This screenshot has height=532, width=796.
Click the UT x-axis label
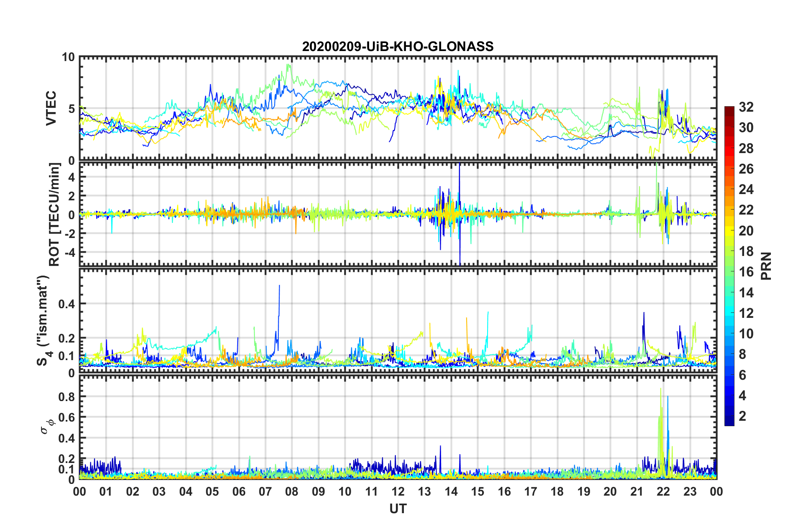[x=398, y=509]
